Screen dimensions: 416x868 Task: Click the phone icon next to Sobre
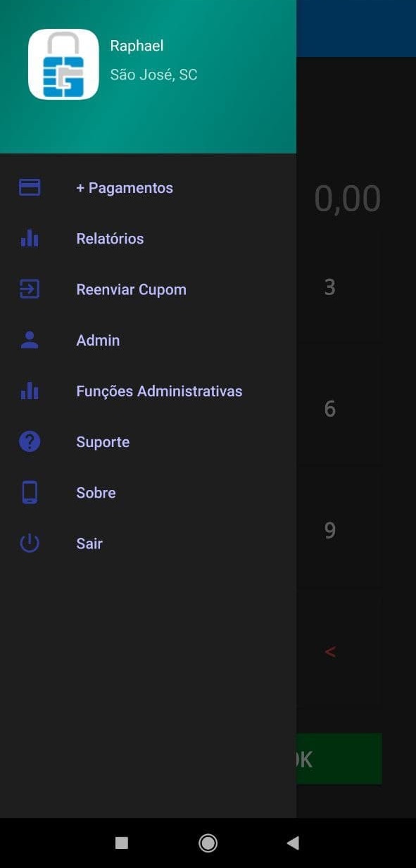tap(29, 492)
